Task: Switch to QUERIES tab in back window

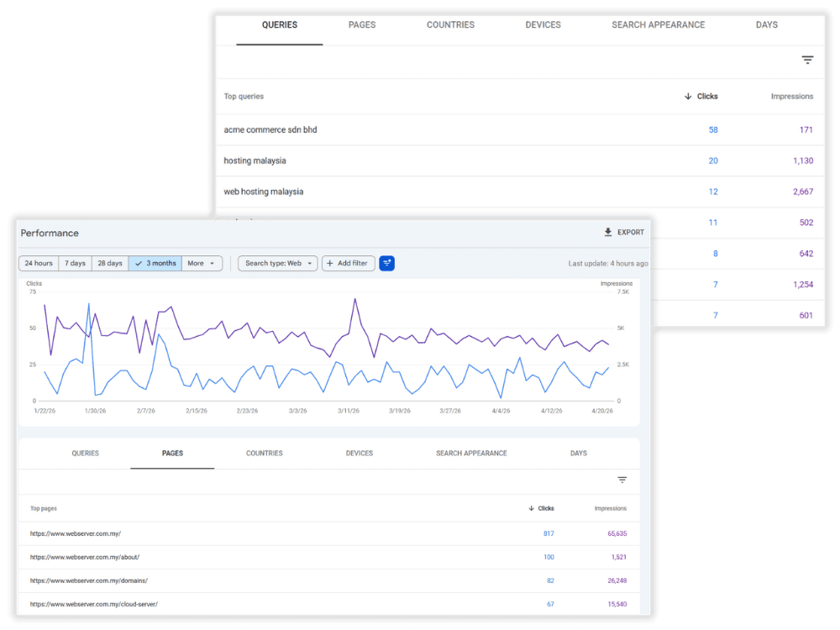Action: click(280, 25)
